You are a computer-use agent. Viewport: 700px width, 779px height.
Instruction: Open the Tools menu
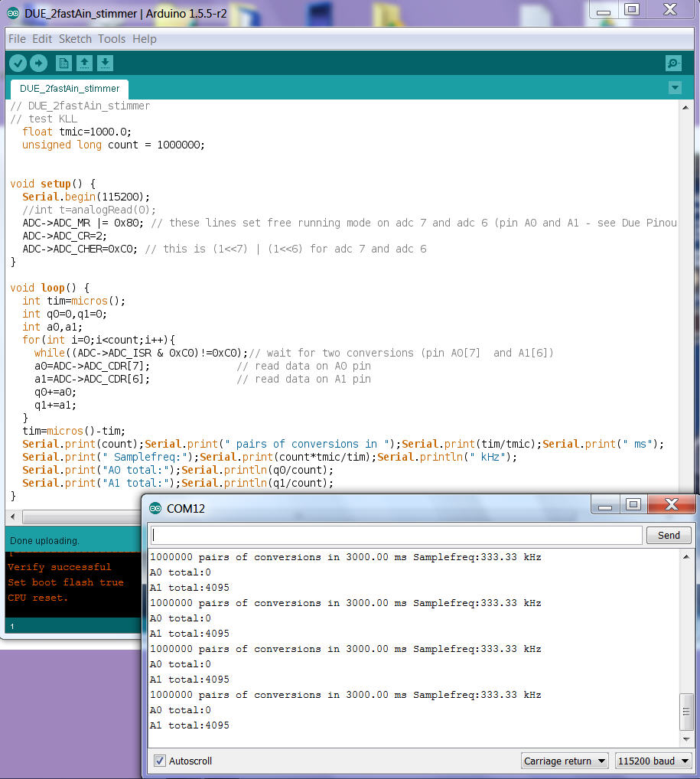click(111, 38)
